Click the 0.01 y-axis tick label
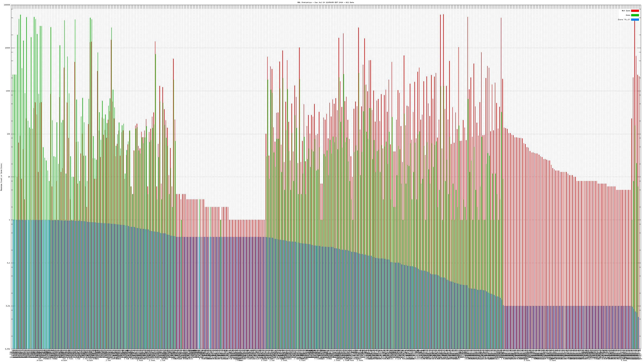The image size is (644, 362). pos(8,306)
